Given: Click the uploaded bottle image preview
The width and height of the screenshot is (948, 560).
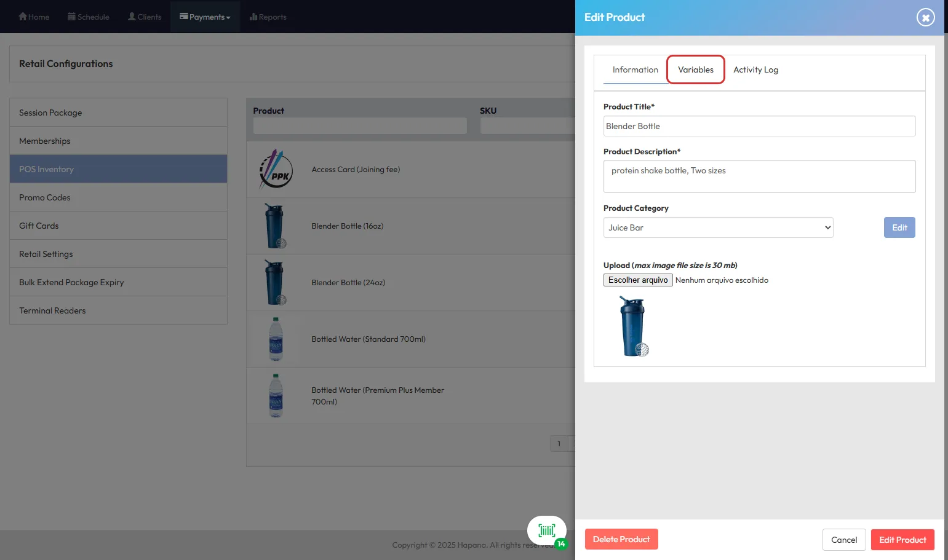Looking at the screenshot, I should (633, 326).
